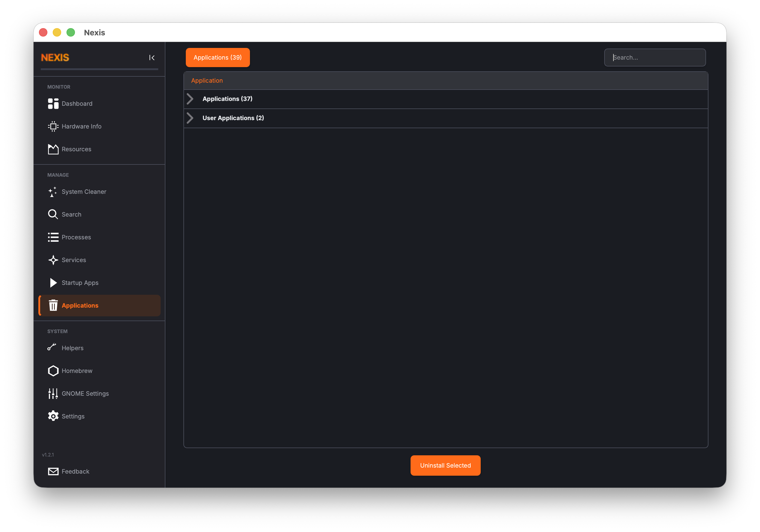Viewport: 760px width, 532px height.
Task: Open the Dashboard panel
Action: pos(77,104)
